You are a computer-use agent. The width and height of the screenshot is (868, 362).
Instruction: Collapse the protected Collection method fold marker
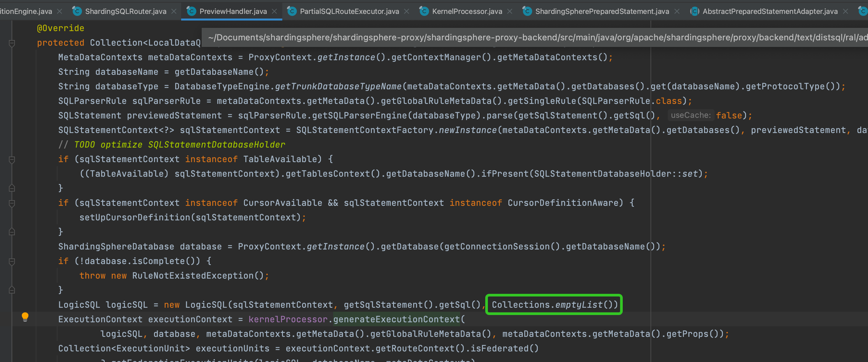point(12,43)
